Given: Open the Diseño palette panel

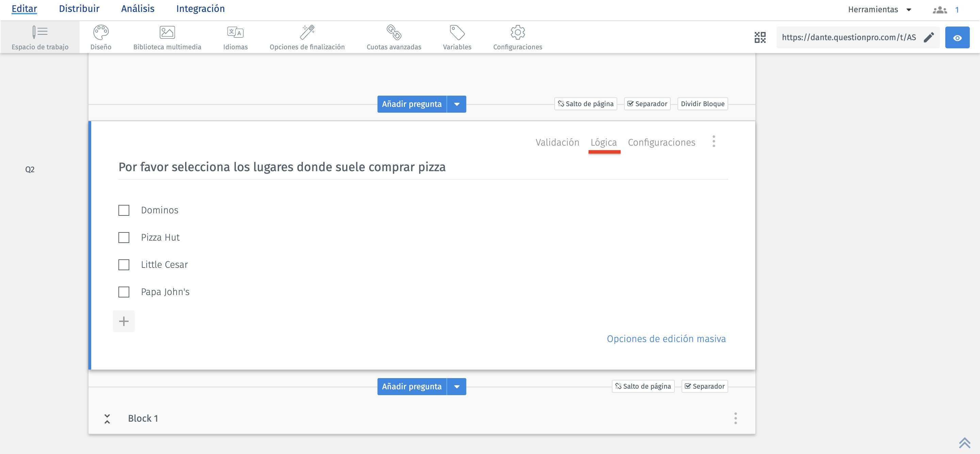Looking at the screenshot, I should 101,36.
